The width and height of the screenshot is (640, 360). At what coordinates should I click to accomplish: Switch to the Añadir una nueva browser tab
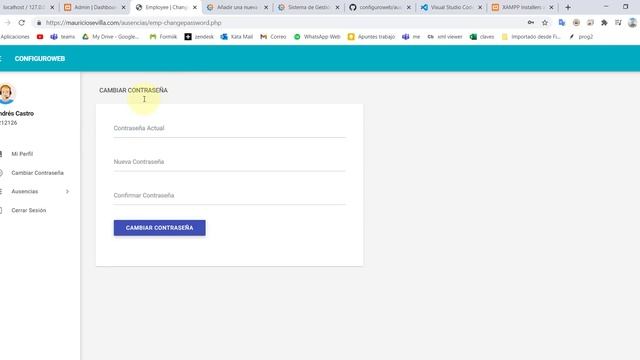coord(237,7)
